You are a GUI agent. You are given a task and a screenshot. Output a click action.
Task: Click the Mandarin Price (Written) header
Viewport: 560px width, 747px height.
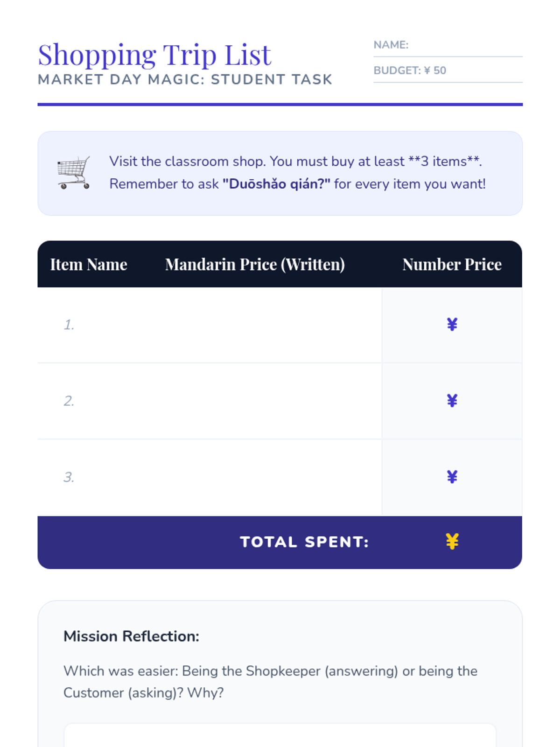[255, 265]
